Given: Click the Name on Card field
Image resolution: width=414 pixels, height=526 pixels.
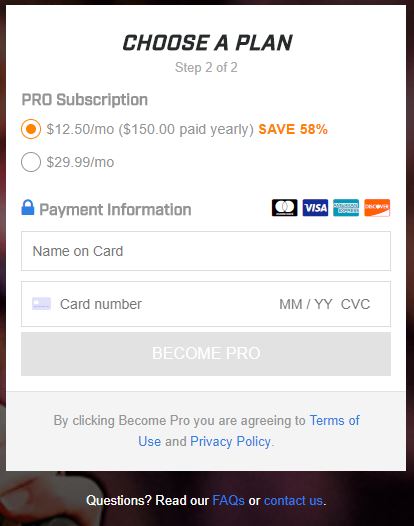Looking at the screenshot, I should pyautogui.click(x=206, y=251).
